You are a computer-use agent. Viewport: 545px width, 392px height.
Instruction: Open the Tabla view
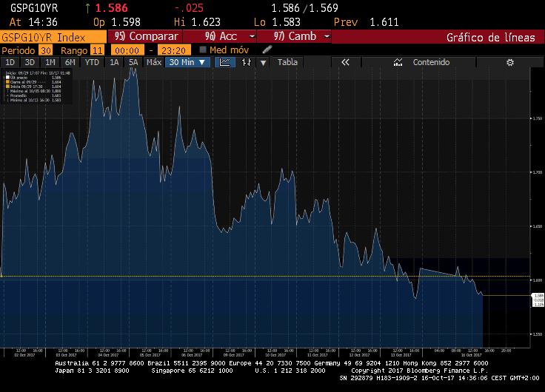click(287, 62)
